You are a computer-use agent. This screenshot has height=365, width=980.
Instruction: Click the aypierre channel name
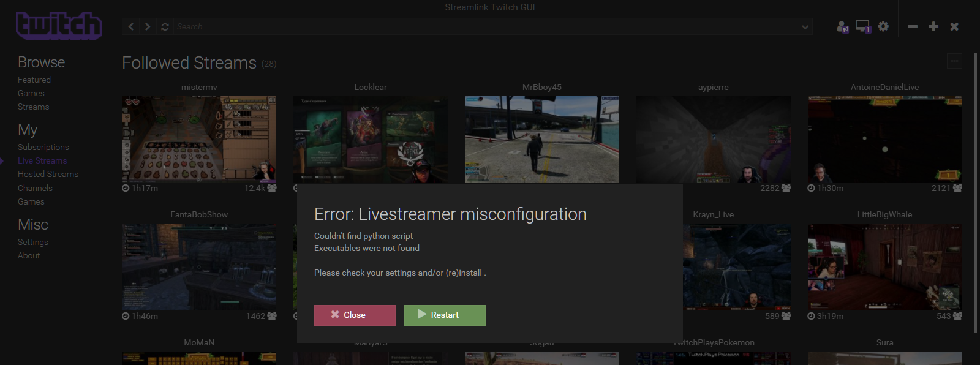[x=714, y=87]
